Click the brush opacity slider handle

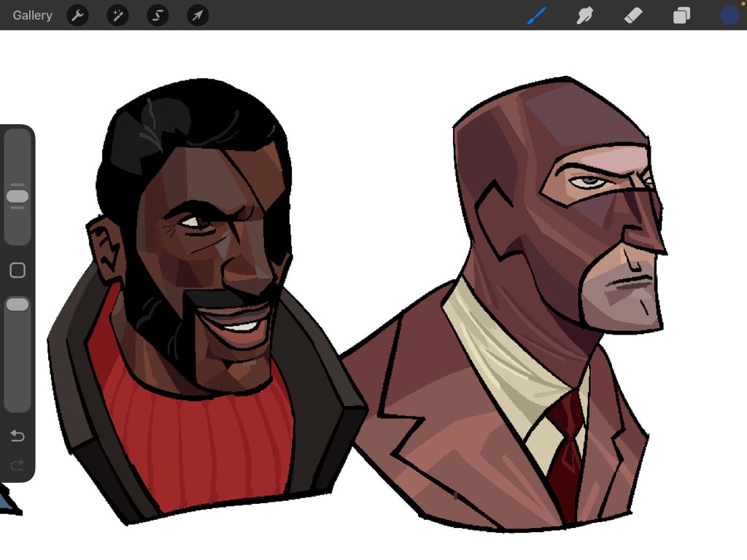click(x=18, y=305)
